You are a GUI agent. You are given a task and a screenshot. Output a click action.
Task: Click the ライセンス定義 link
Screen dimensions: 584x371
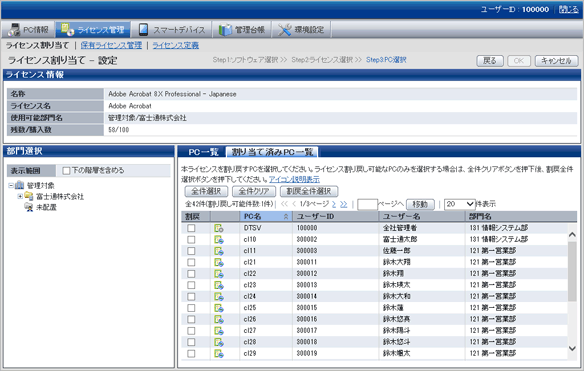click(x=175, y=45)
